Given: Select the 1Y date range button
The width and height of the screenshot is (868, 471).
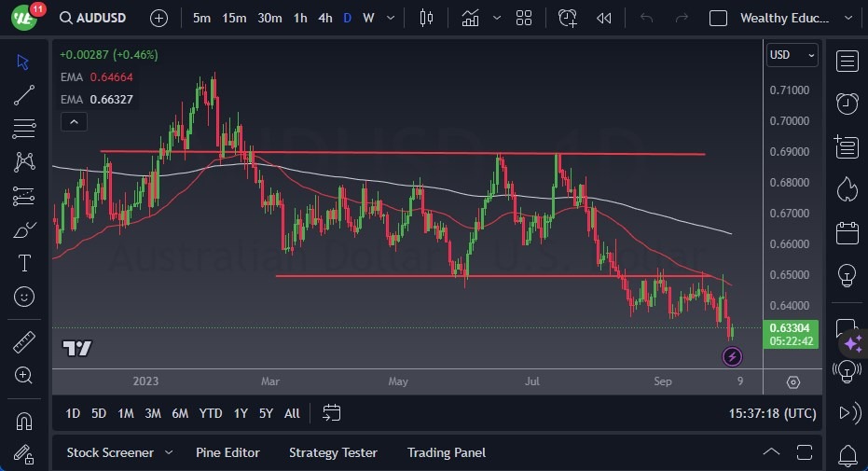Looking at the screenshot, I should 241,413.
